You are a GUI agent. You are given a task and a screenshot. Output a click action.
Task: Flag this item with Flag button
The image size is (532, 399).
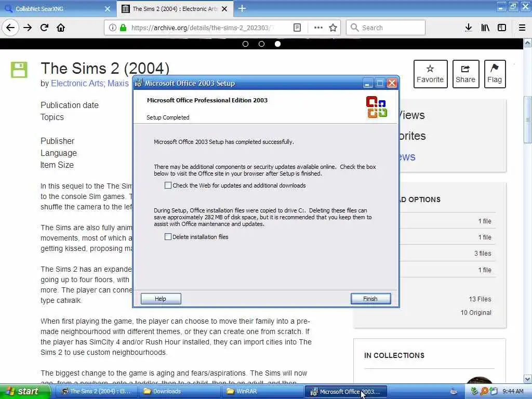(495, 74)
